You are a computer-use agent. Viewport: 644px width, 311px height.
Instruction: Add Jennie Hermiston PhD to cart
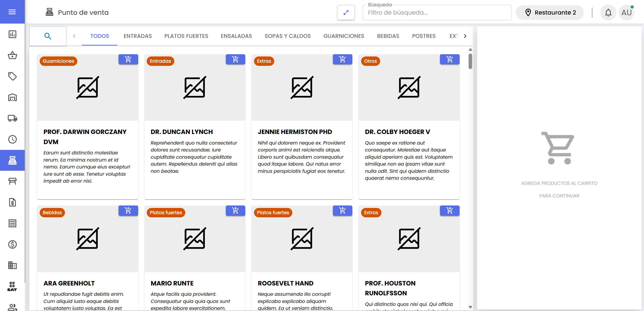click(x=342, y=59)
